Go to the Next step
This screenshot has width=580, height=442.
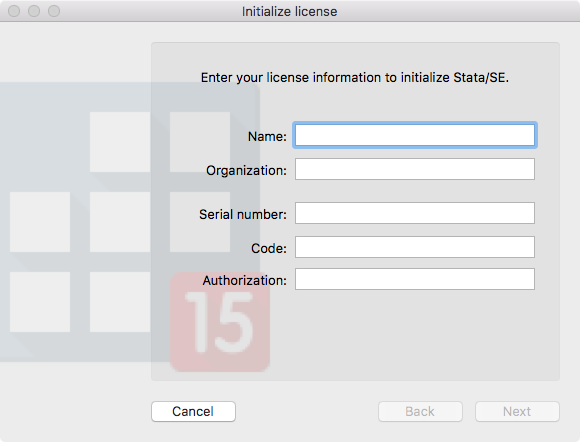(x=517, y=411)
